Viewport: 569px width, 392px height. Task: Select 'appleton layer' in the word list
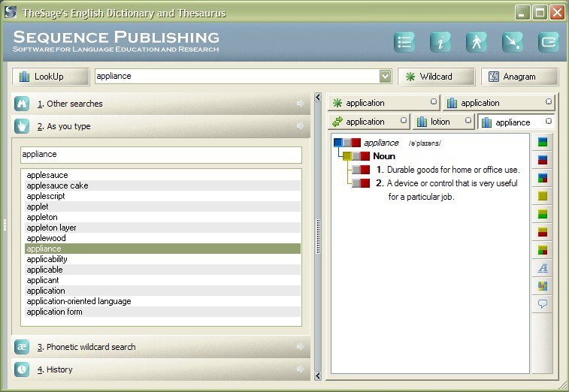pyautogui.click(x=162, y=228)
